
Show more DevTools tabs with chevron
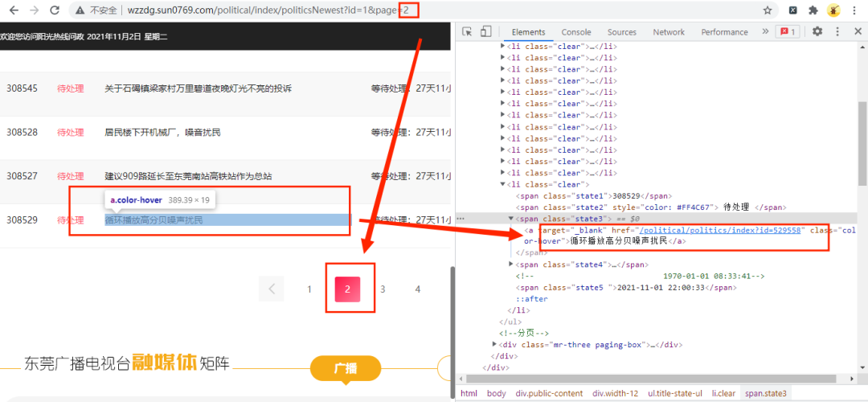pos(766,31)
